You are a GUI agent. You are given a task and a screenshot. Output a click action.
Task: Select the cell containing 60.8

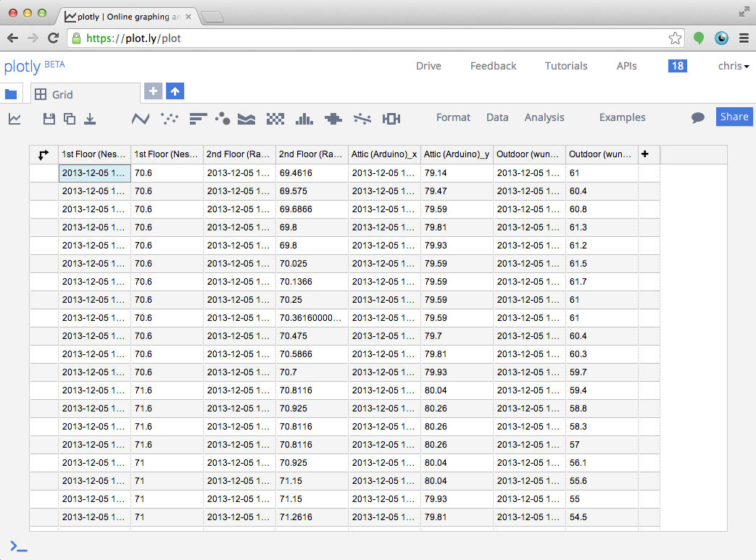point(602,209)
